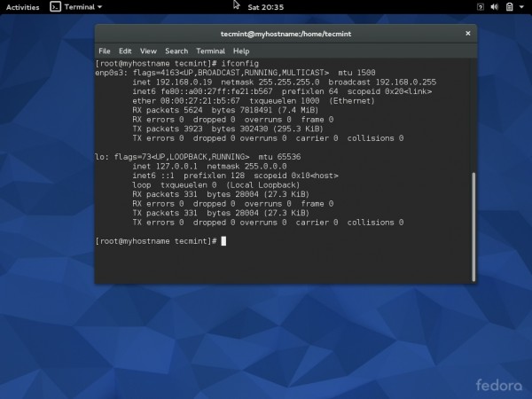Click the mtu 65536 value
The image size is (532, 399).
click(x=279, y=157)
